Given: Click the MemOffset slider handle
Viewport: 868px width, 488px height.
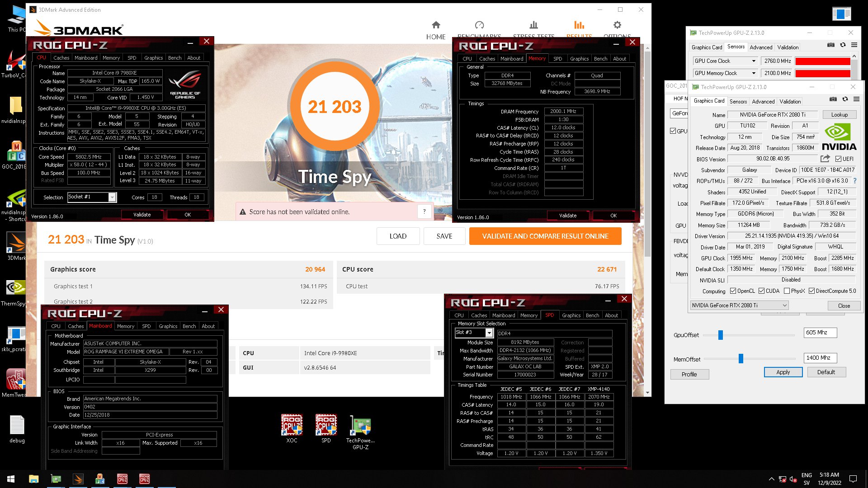Looking at the screenshot, I should coord(741,358).
